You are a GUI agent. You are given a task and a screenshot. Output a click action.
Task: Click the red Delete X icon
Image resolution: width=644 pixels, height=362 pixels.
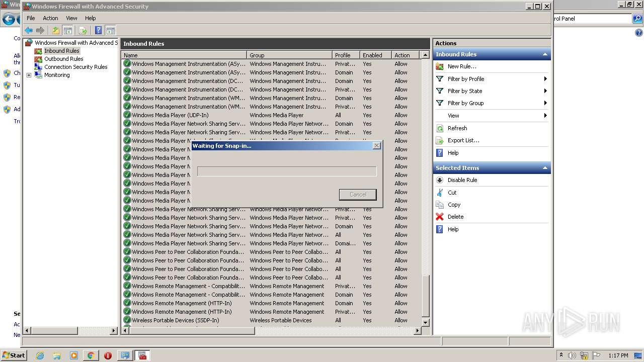(440, 217)
